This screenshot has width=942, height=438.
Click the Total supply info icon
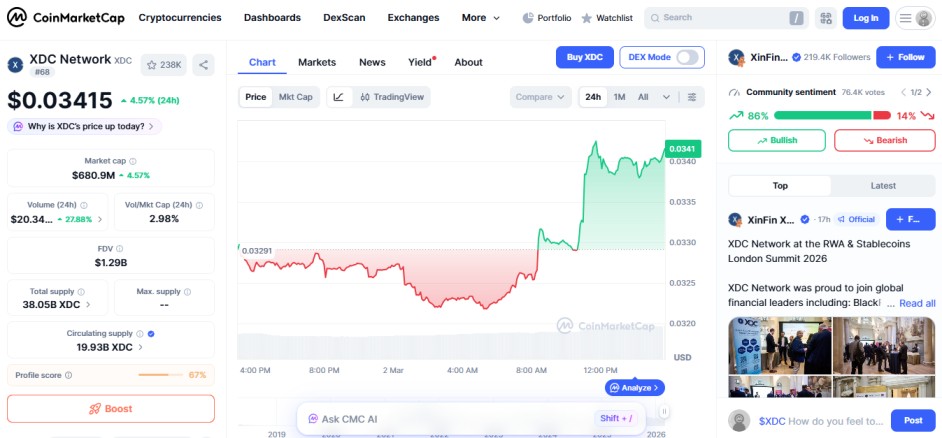(x=81, y=291)
